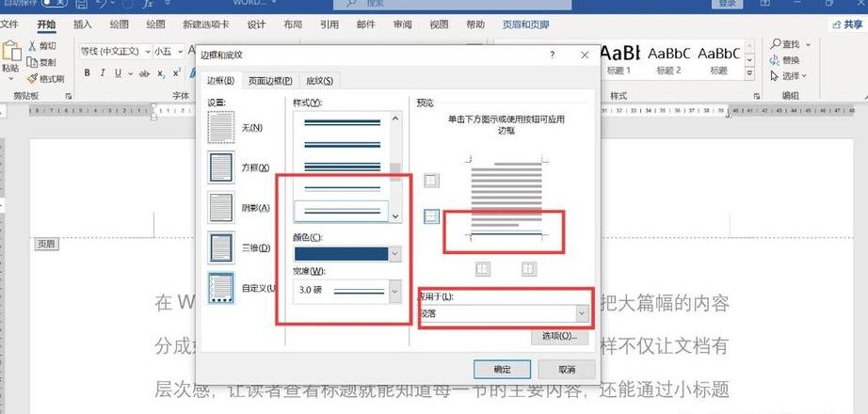868x414 pixels.
Task: Click the Copy icon
Action: 32,62
